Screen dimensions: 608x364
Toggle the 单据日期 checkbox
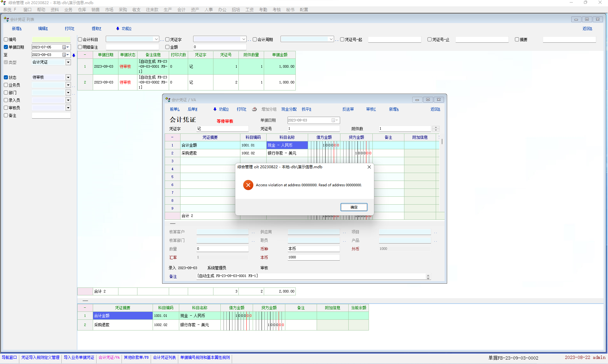tap(6, 47)
